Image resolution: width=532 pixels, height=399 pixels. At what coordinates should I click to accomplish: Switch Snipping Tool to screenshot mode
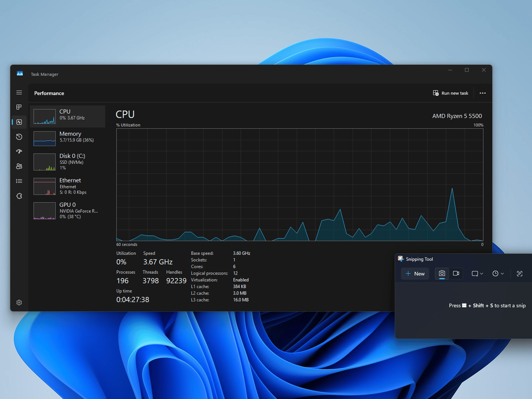point(442,274)
